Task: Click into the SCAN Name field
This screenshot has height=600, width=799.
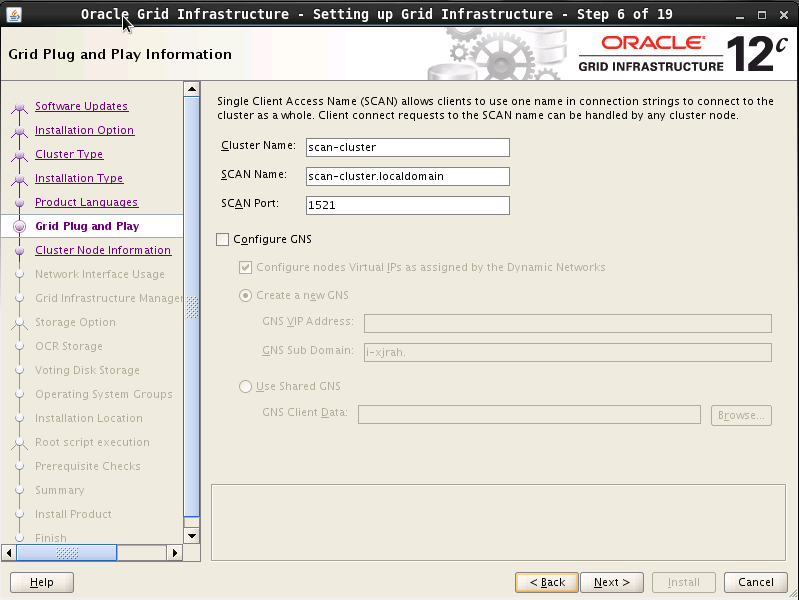Action: [407, 177]
